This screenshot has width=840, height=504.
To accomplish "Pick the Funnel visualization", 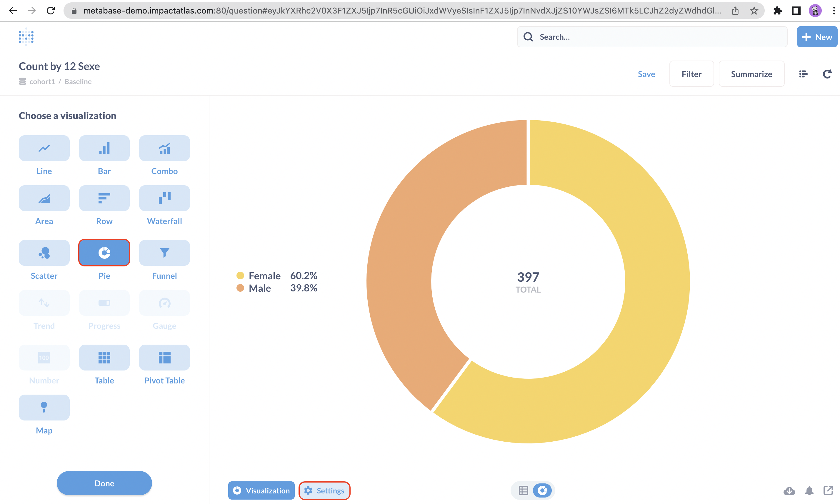I will point(164,253).
